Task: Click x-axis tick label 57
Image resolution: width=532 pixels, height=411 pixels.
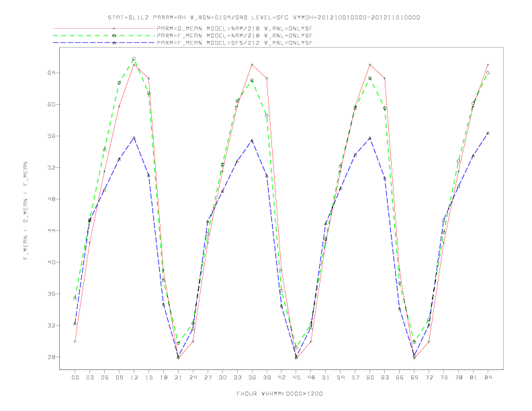Action: pyautogui.click(x=355, y=377)
